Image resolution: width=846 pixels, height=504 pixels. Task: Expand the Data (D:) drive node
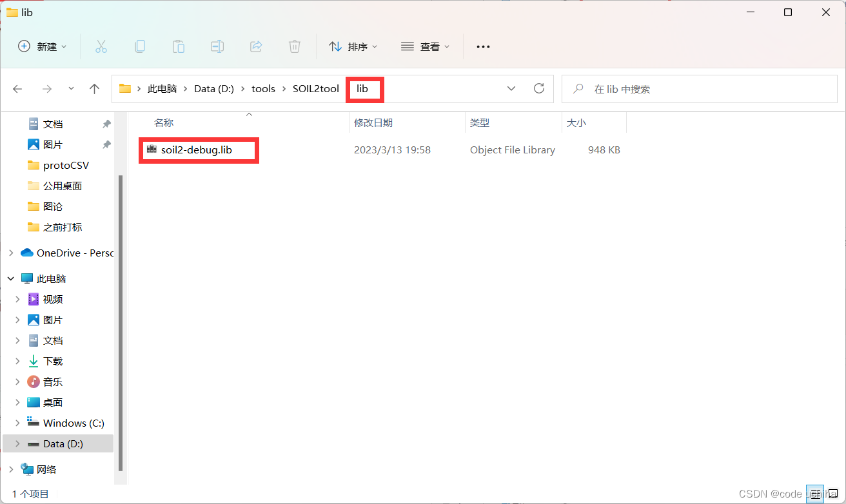tap(18, 443)
